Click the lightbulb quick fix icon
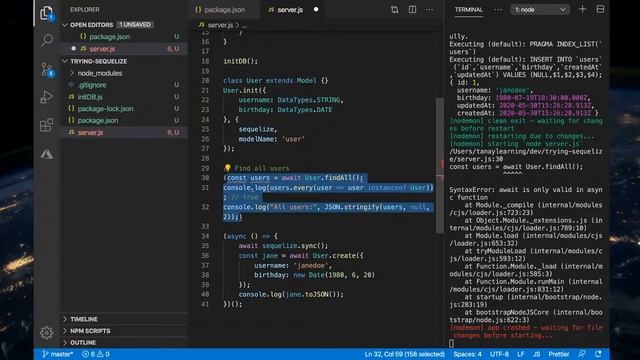The height and width of the screenshot is (360, 640). coord(227,168)
